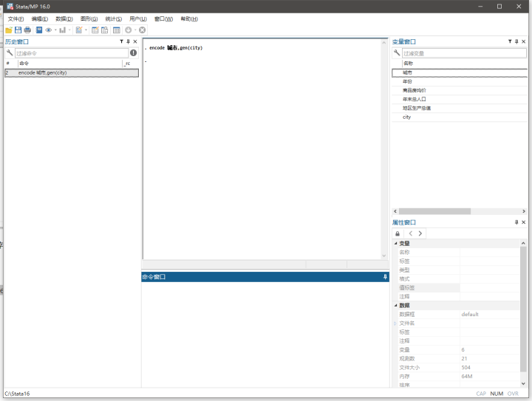Click variables list scroll-right arrow
The image size is (532, 401).
click(x=524, y=211)
